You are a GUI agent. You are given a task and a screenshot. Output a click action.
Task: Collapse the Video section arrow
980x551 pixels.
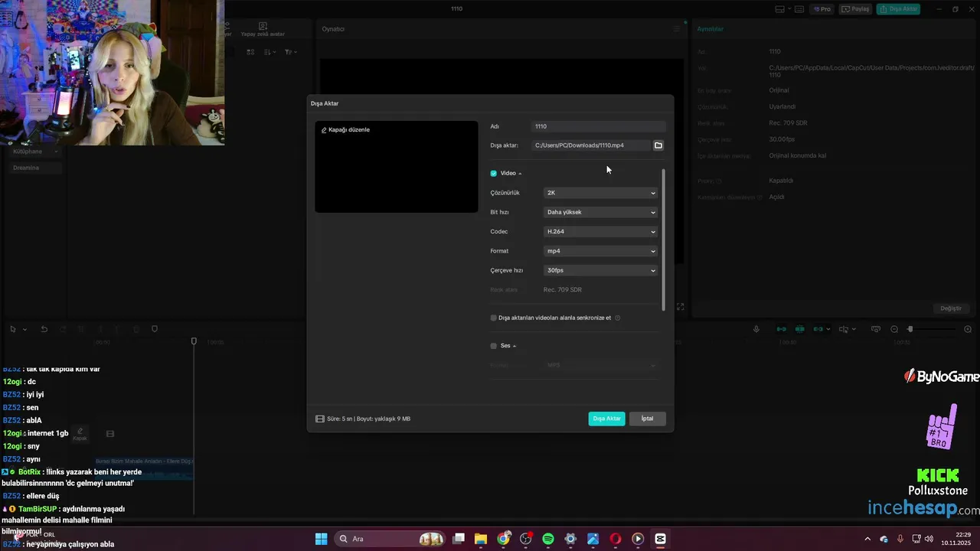click(520, 174)
